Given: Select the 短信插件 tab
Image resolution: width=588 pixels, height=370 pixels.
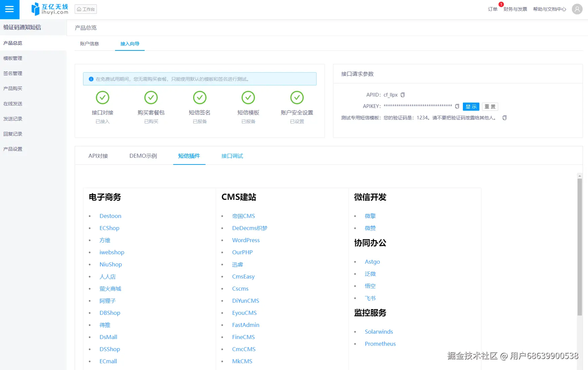Looking at the screenshot, I should (189, 156).
